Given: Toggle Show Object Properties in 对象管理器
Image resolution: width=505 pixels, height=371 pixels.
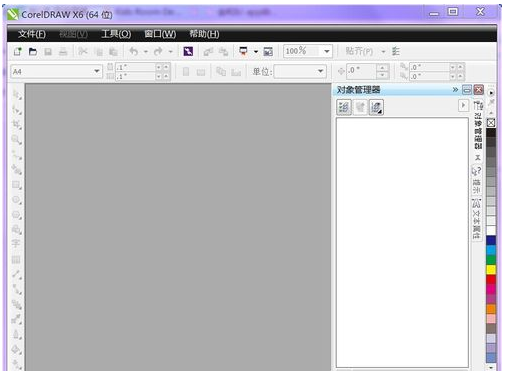Looking at the screenshot, I should (344, 107).
